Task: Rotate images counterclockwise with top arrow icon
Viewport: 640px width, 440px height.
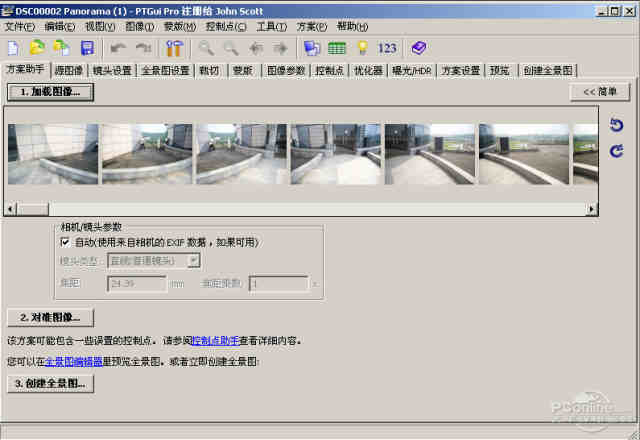Action: point(617,125)
